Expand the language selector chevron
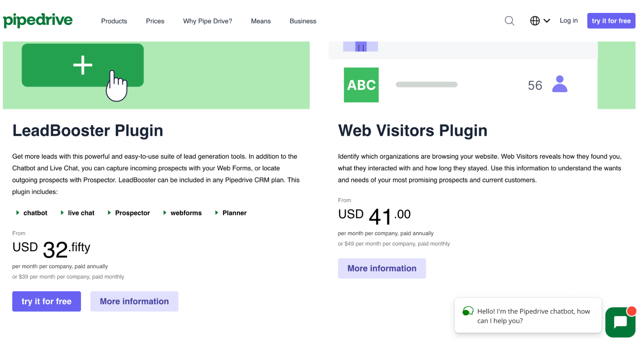The height and width of the screenshot is (339, 644). [x=547, y=21]
